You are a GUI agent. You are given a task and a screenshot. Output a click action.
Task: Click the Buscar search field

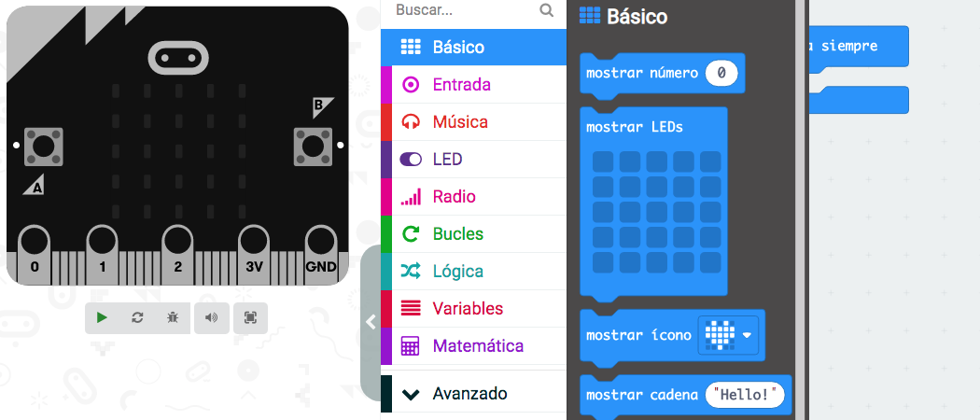coord(464,10)
